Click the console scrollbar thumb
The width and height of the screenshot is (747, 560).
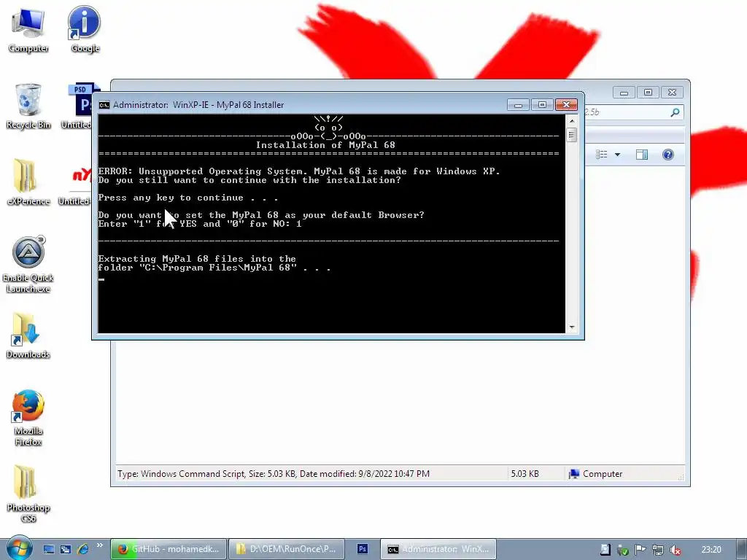click(x=572, y=135)
